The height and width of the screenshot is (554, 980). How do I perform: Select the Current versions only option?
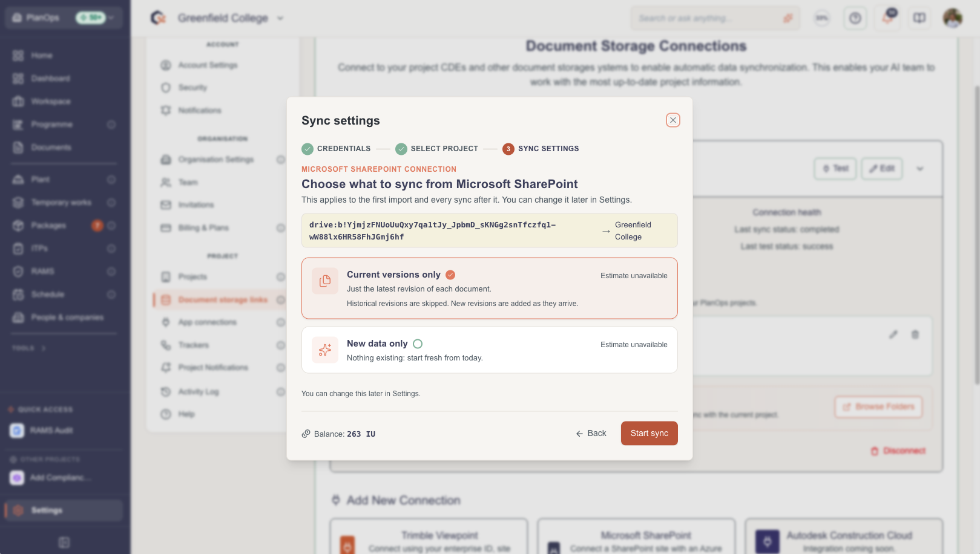pos(489,288)
